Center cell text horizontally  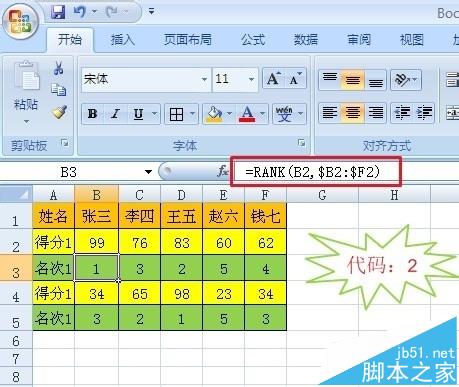point(352,113)
